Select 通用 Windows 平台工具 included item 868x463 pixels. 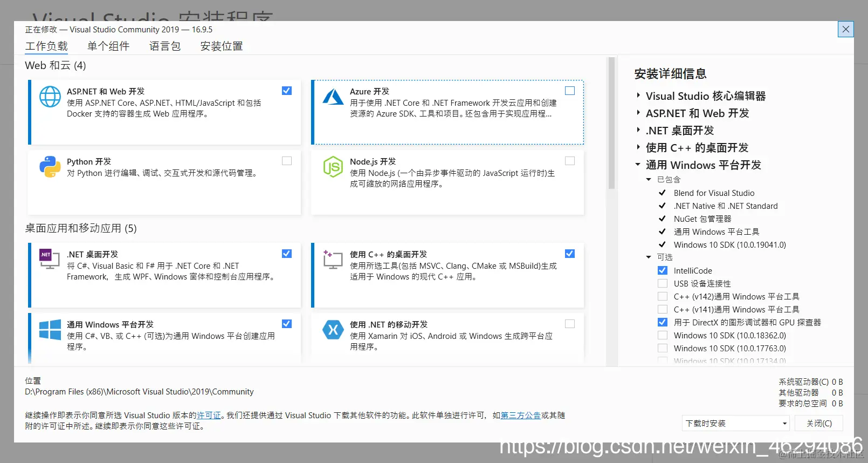(x=717, y=231)
